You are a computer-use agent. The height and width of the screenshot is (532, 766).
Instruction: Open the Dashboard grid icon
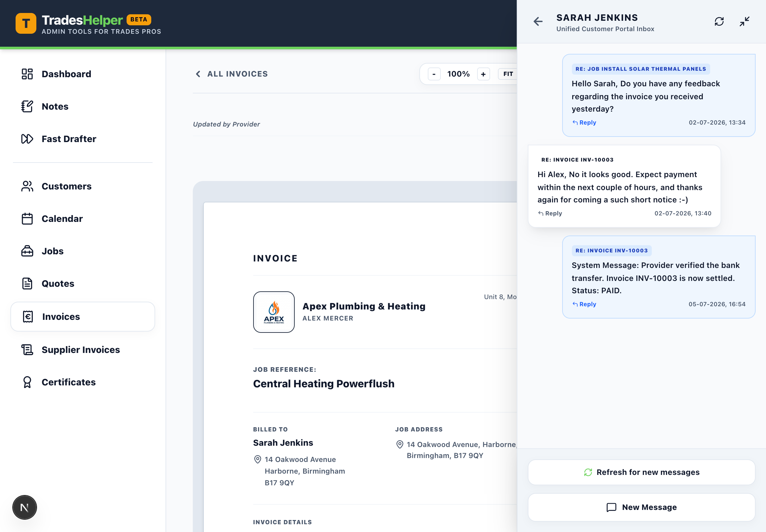click(27, 74)
